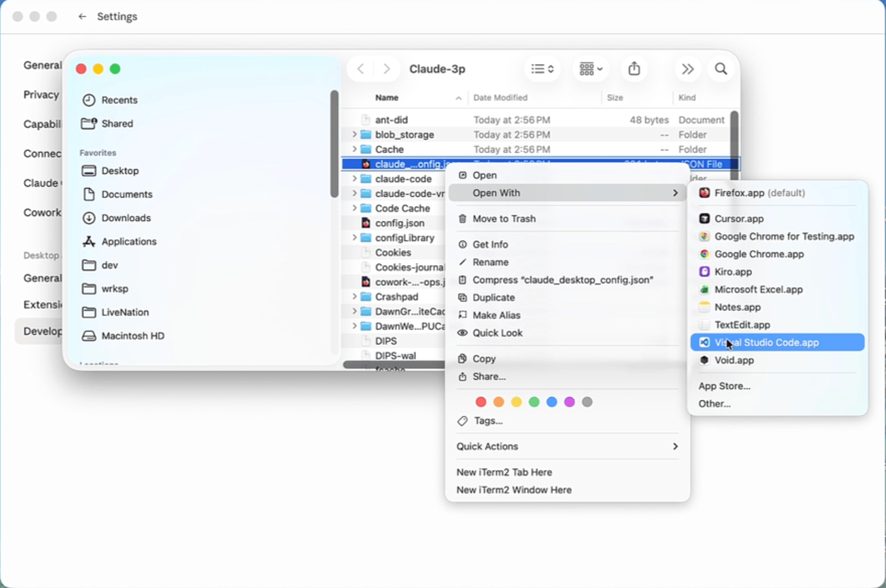Open the wrksp folder in sidebar
This screenshot has width=886, height=588.
115,289
